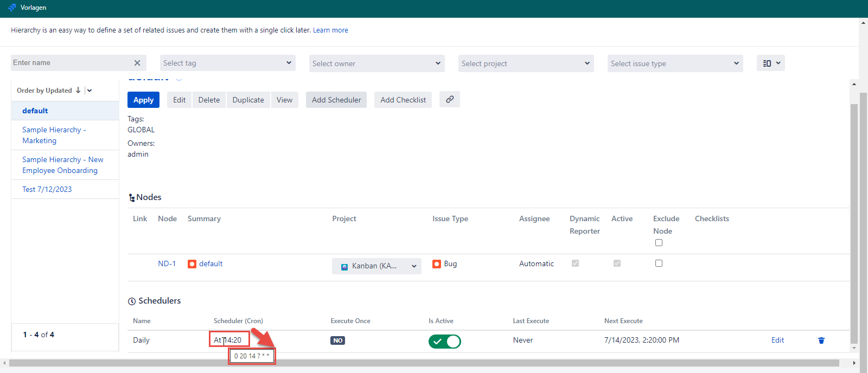Image resolution: width=868 pixels, height=373 pixels.
Task: Click the Vorlagen app logo icon
Action: [12, 8]
